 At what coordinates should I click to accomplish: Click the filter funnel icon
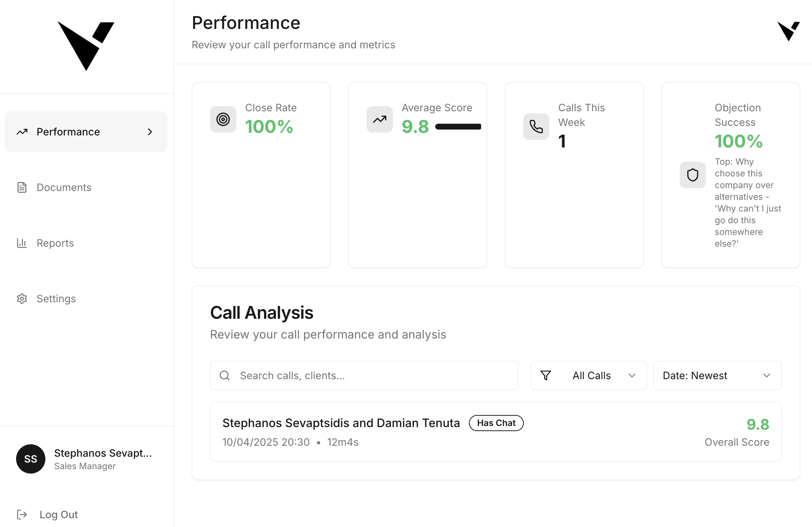(x=545, y=375)
